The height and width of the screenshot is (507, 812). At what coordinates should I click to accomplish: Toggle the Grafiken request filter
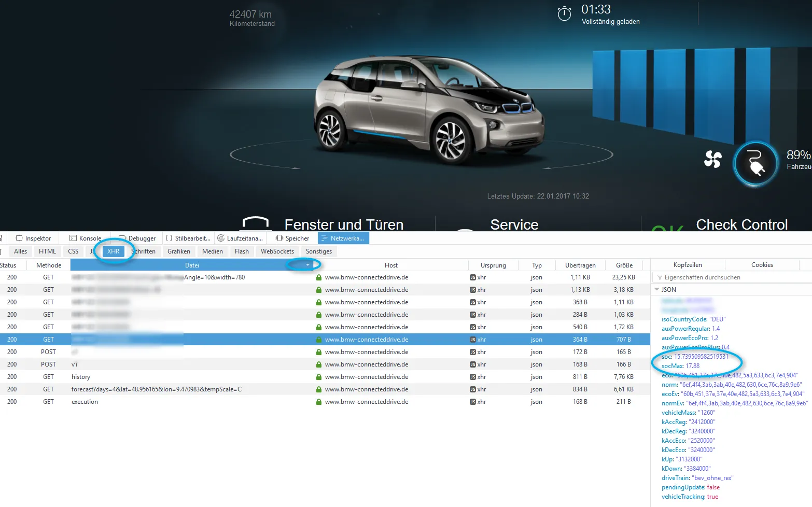(179, 251)
